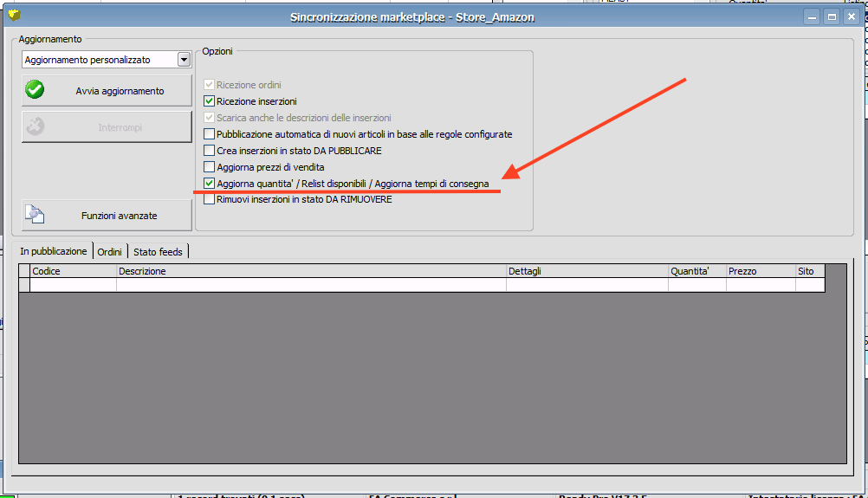The image size is (868, 498).
Task: Click the Descrizione column header
Action: (311, 271)
